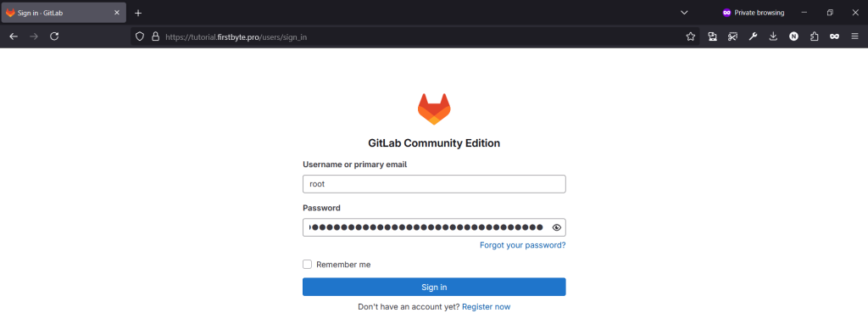Open the Firefox hamburger application menu
The image size is (868, 324).
click(x=854, y=36)
